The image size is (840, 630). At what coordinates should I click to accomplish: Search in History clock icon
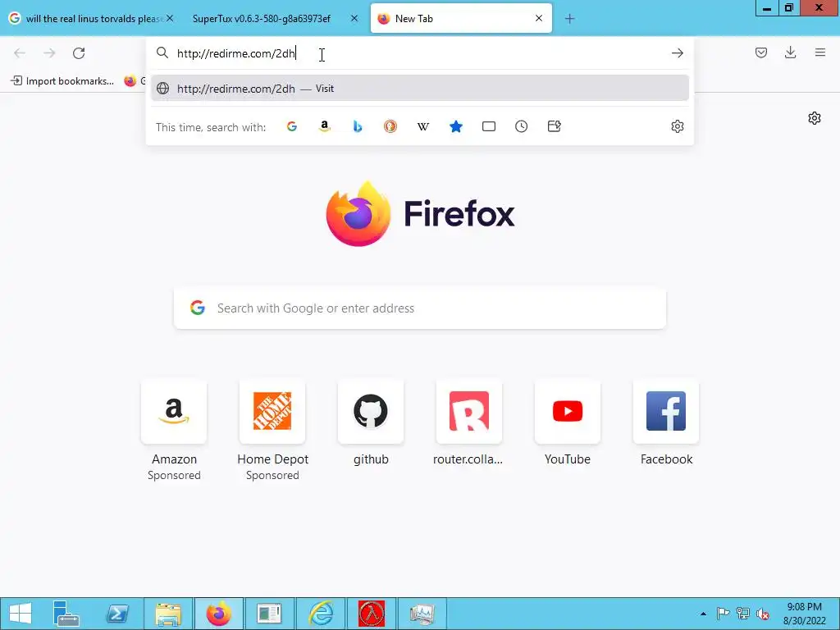tap(521, 126)
